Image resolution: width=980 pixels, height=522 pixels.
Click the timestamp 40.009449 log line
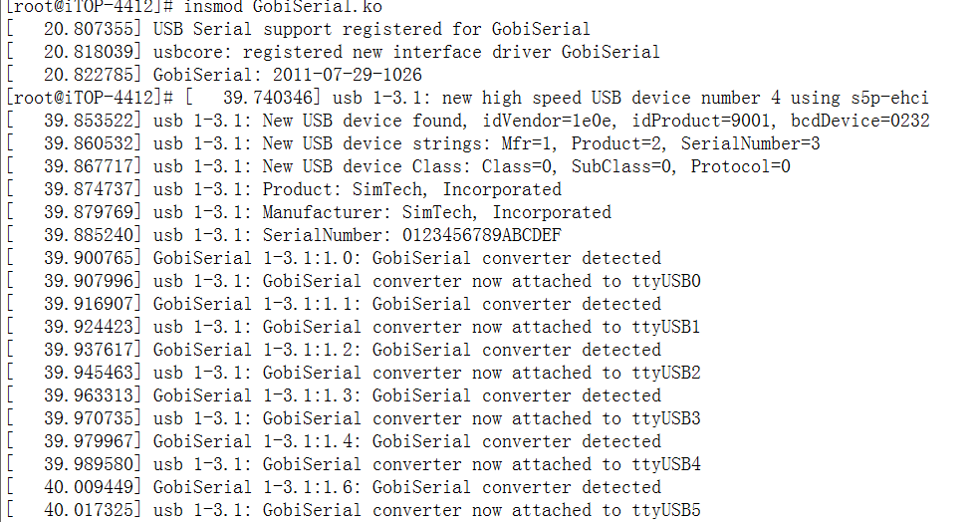[334, 487]
